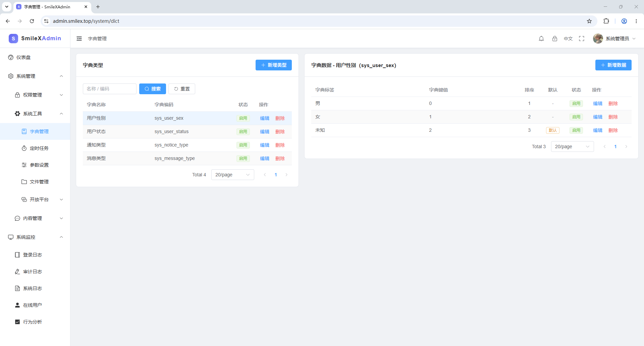Go back with browser back arrow
This screenshot has width=644, height=346.
coord(8,21)
